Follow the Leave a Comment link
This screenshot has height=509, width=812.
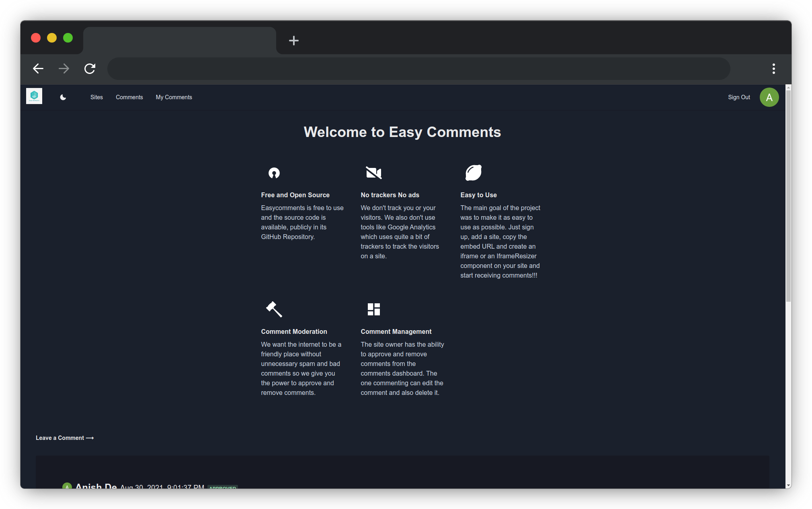coord(65,438)
